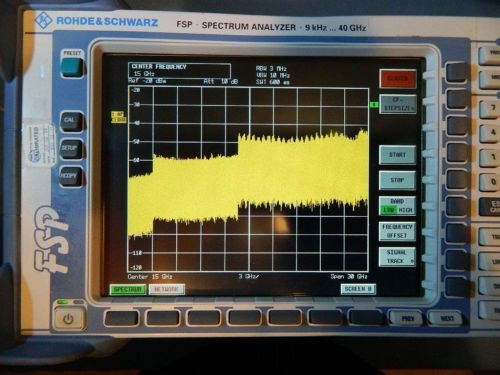Choose the START frequency softkey
500x375 pixels.
397,155
